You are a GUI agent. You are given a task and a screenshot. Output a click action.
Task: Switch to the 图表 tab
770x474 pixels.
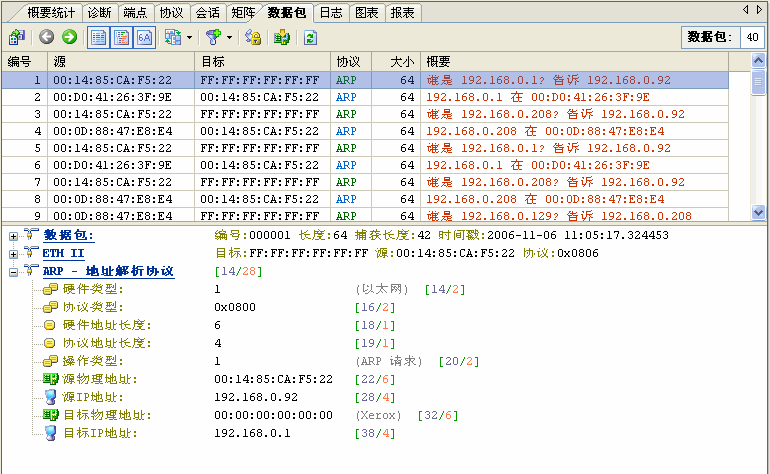pos(367,13)
